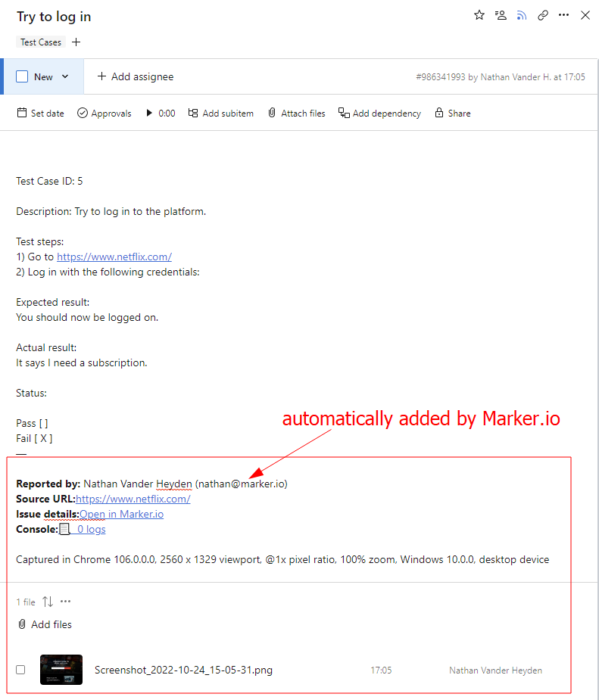The image size is (599, 700).
Task: Click Attach files in toolbar
Action: pos(297,114)
